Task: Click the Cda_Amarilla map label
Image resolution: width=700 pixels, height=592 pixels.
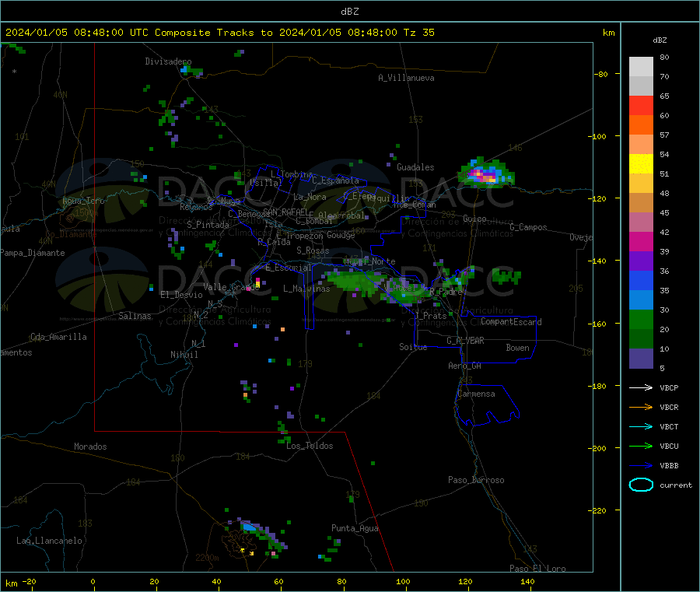Action: click(x=58, y=337)
